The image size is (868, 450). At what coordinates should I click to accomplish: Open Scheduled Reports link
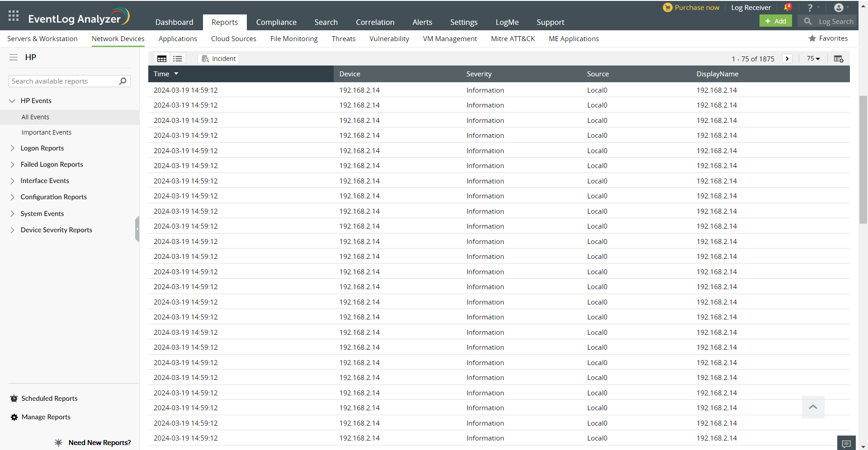(x=49, y=398)
